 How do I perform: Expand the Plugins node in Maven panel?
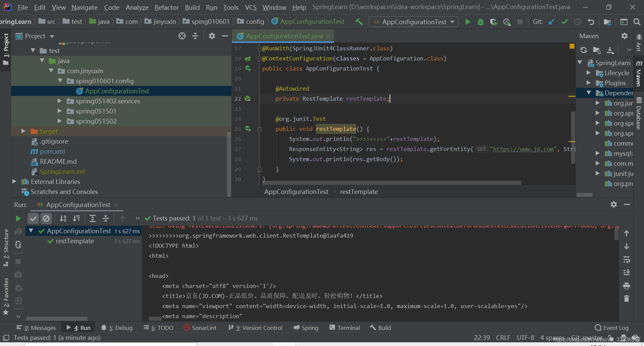[x=589, y=83]
